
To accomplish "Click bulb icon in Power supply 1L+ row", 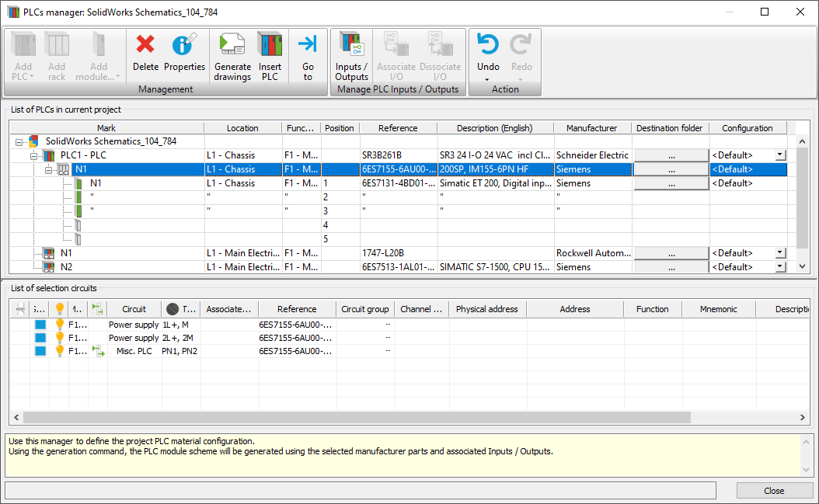I will pyautogui.click(x=60, y=325).
